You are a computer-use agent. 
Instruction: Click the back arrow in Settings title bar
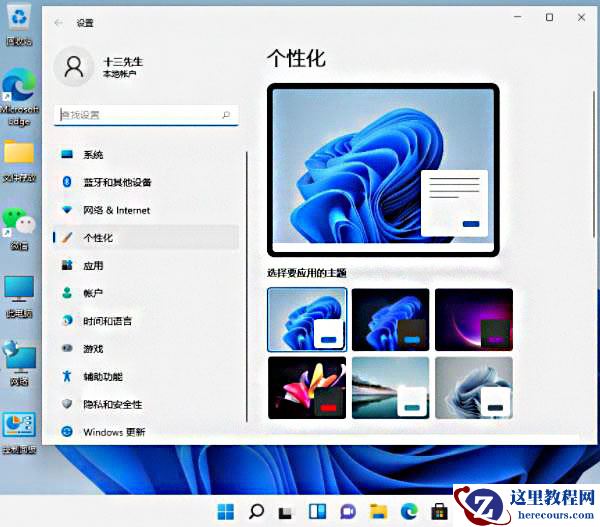pos(59,23)
